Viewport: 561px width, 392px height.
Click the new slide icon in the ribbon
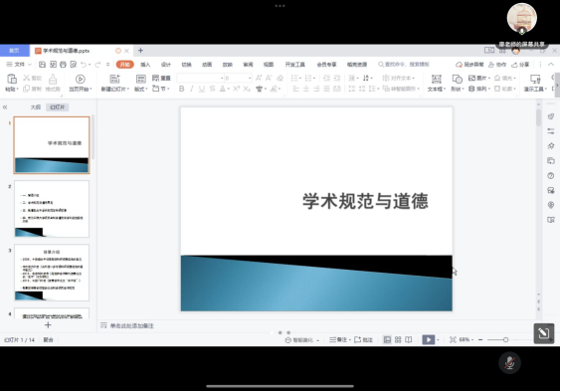pyautogui.click(x=114, y=79)
